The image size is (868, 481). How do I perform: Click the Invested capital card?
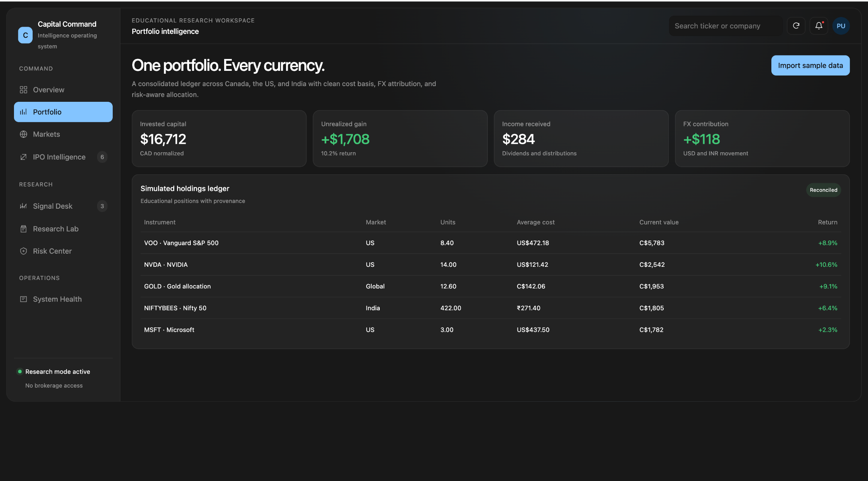tap(219, 139)
